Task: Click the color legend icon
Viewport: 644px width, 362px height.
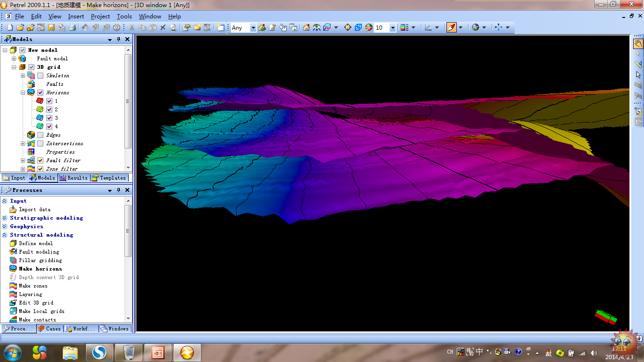Action: pyautogui.click(x=405, y=28)
